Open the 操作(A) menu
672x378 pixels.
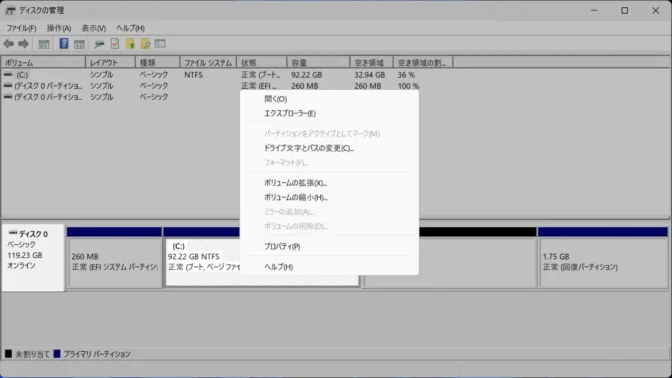[x=59, y=28]
